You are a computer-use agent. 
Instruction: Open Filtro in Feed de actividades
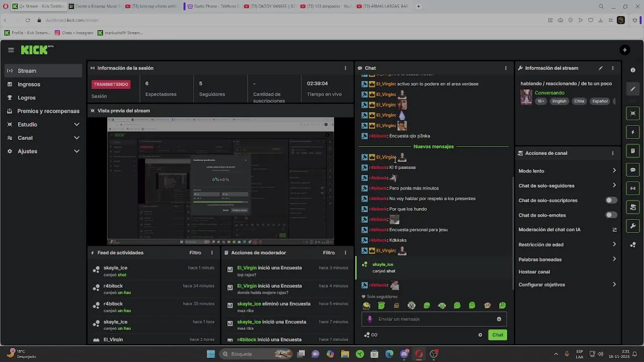click(195, 253)
